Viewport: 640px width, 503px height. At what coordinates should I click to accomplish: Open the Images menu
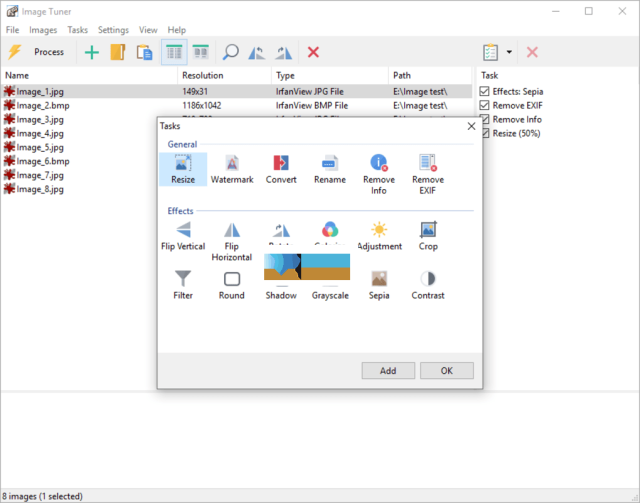coord(43,30)
